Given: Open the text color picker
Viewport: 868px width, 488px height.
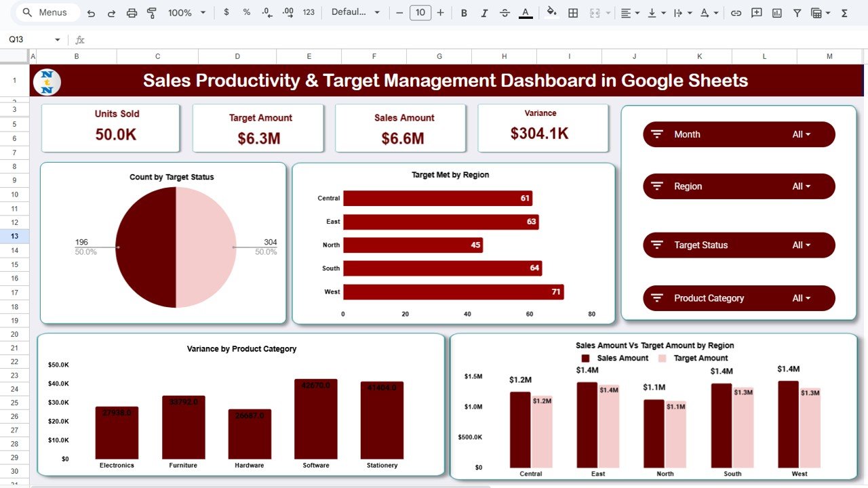Looking at the screenshot, I should point(525,12).
